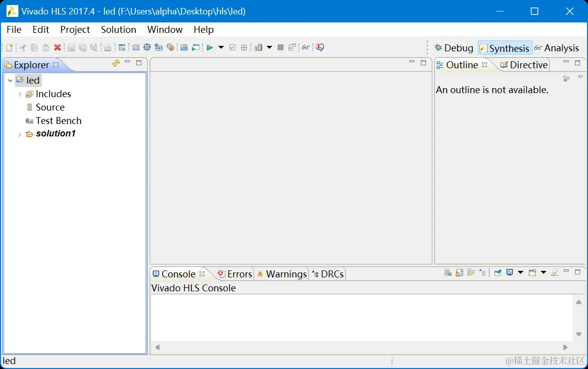
Task: Switch to the Errors tab
Action: [235, 274]
